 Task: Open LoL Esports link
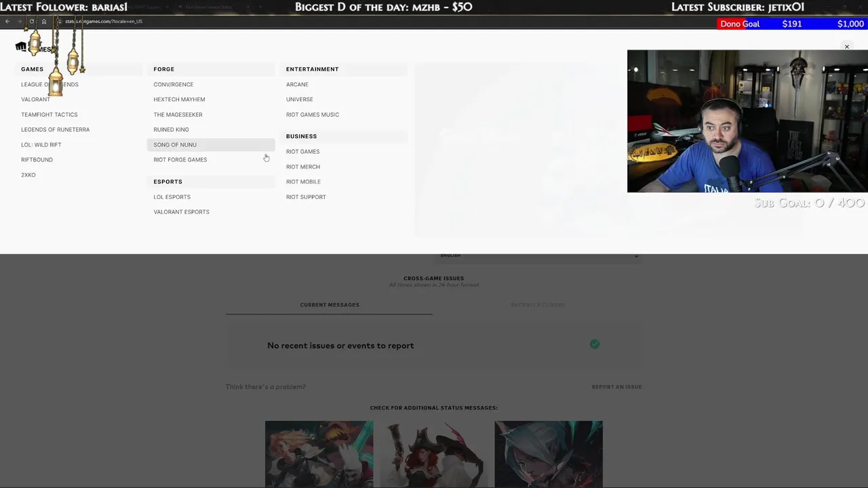(172, 197)
